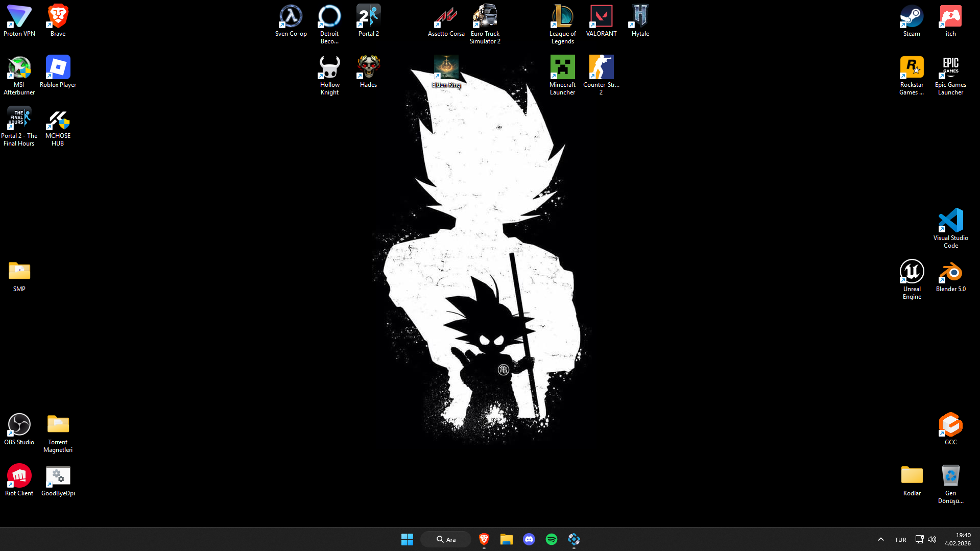
Task: Click the blue gear app on taskbar
Action: (x=574, y=539)
